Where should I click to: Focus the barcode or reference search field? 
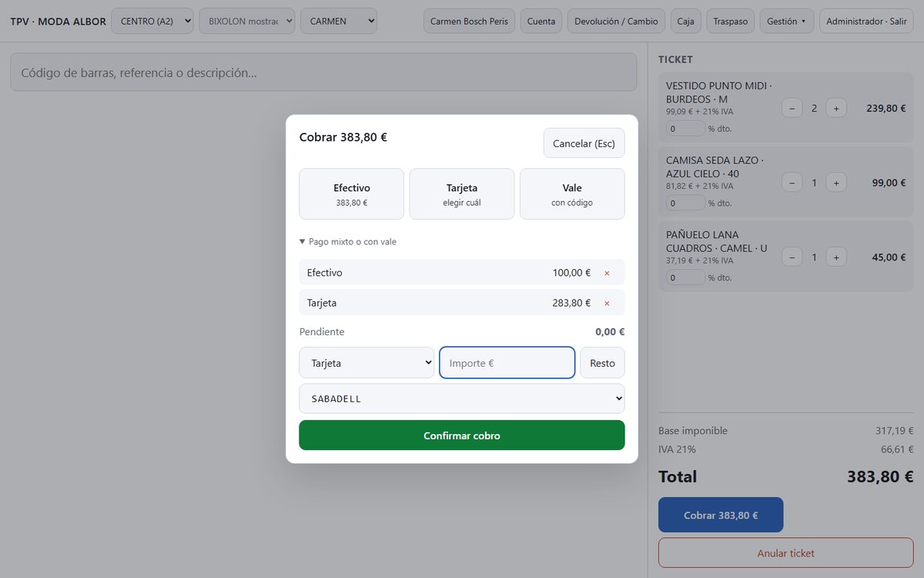coord(323,72)
